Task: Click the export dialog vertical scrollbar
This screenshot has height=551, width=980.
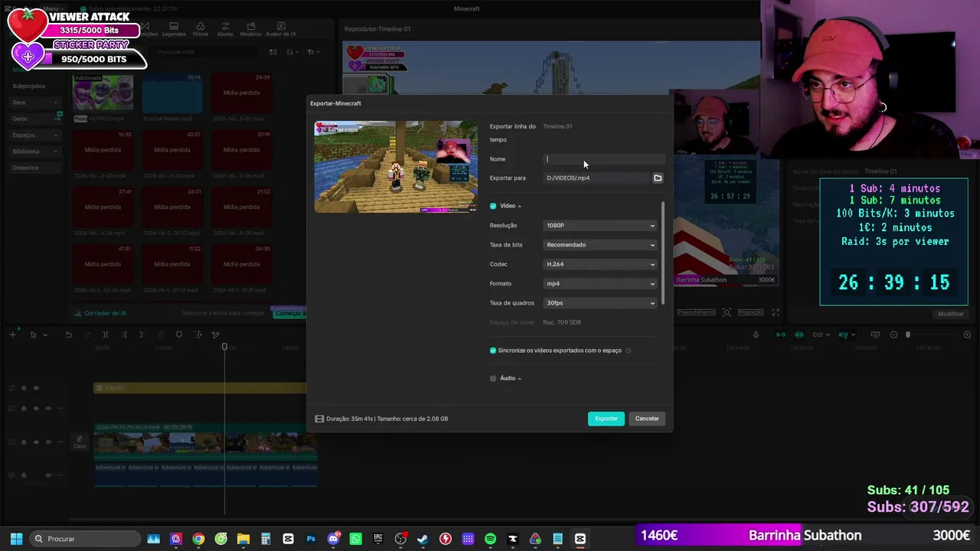Action: click(663, 253)
